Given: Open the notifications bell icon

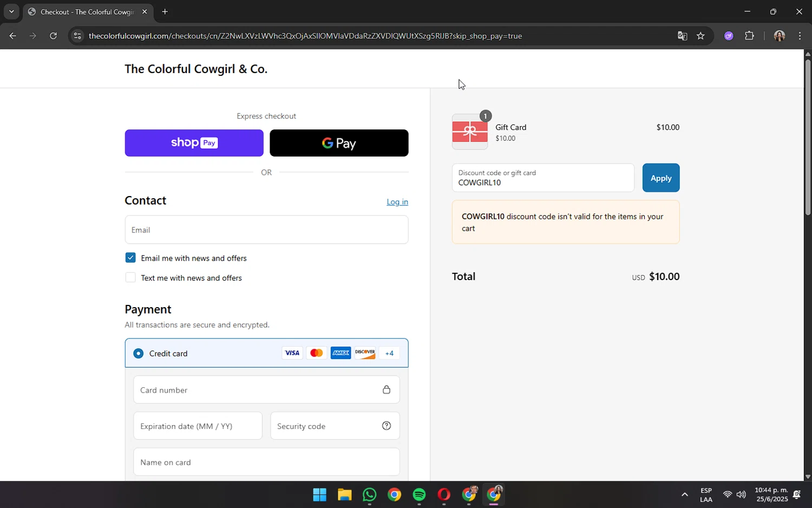Looking at the screenshot, I should coord(797,494).
